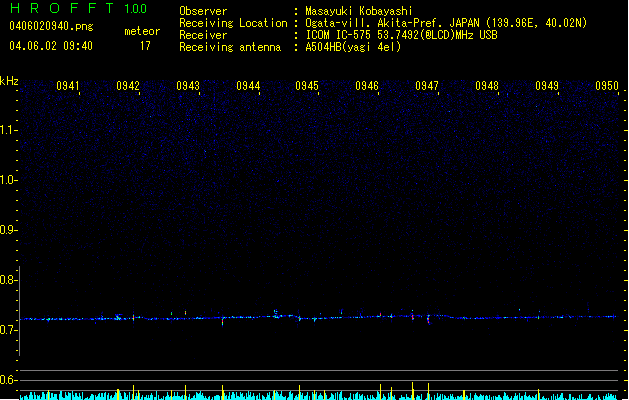
Task: Click the 0.7 kHz frequency axis label
Action: [x=8, y=330]
